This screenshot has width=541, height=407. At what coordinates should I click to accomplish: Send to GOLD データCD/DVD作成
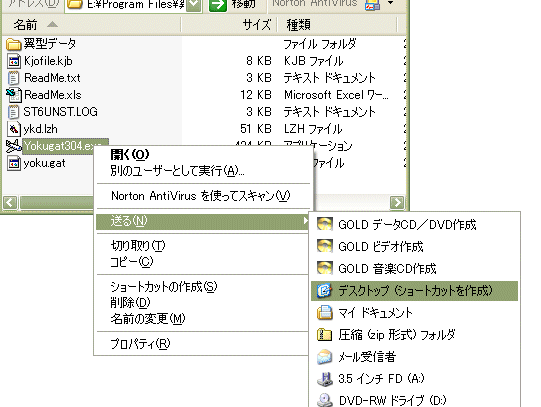[414, 225]
